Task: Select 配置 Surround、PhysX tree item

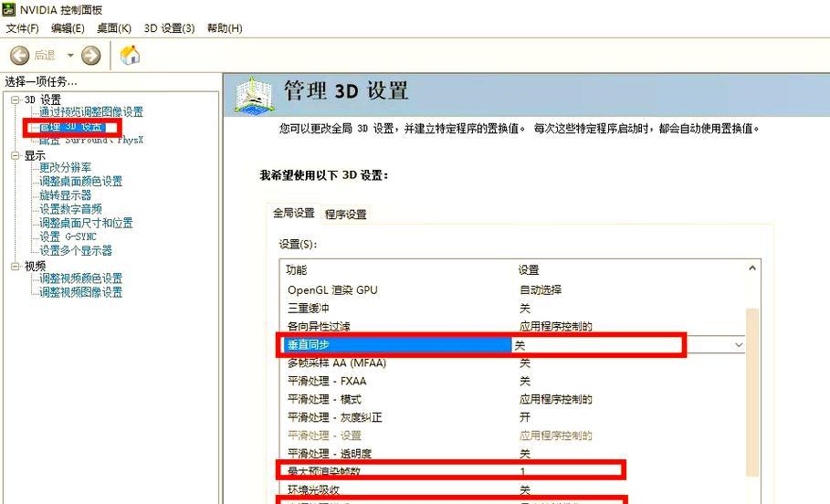Action: [91, 141]
